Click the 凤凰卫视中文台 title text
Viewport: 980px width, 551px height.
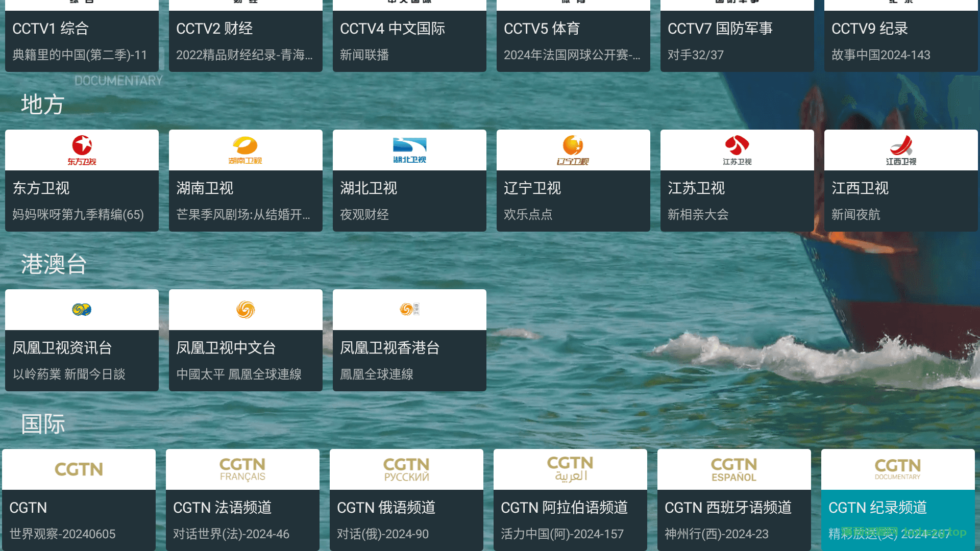226,348
